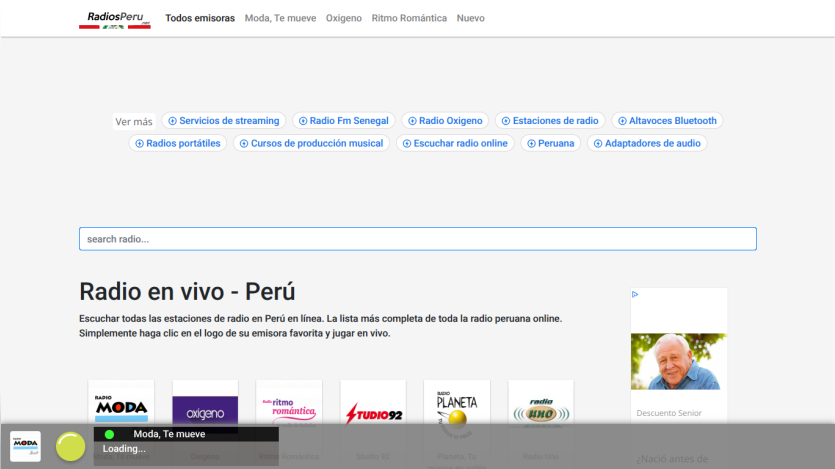835x469 pixels.
Task: Go to Ritmo Romántica in the navigation
Action: coord(409,18)
